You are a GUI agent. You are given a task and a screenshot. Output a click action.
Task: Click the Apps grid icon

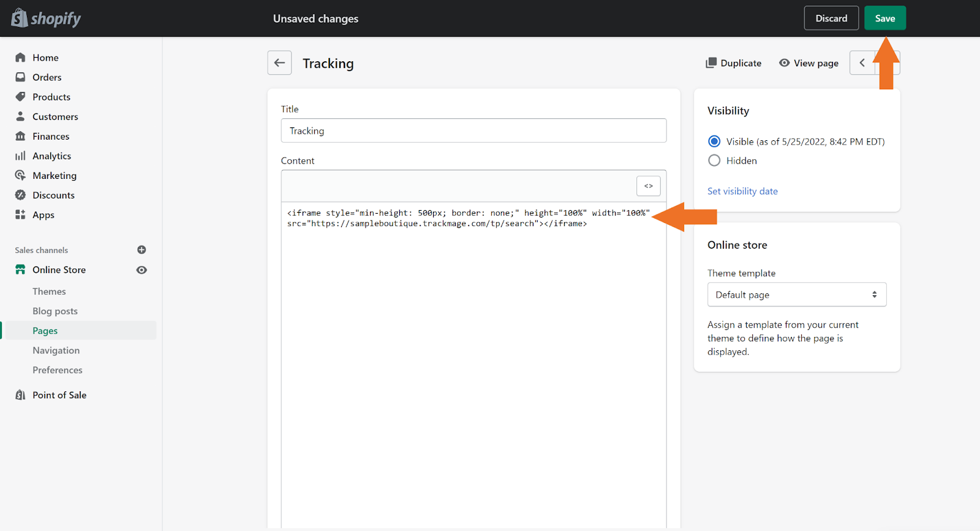point(20,214)
